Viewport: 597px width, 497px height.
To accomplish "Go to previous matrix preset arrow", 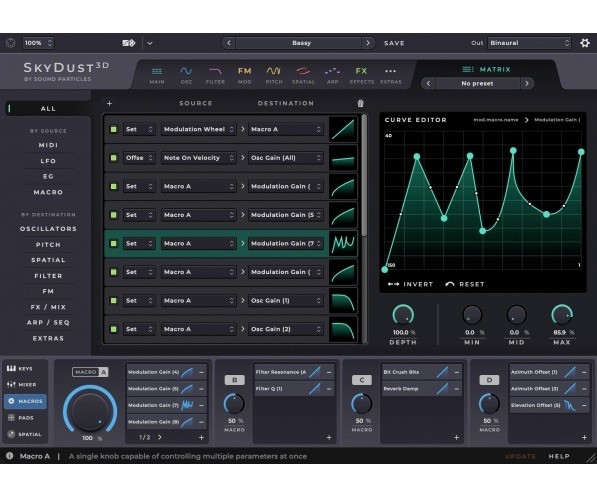I will pyautogui.click(x=428, y=83).
